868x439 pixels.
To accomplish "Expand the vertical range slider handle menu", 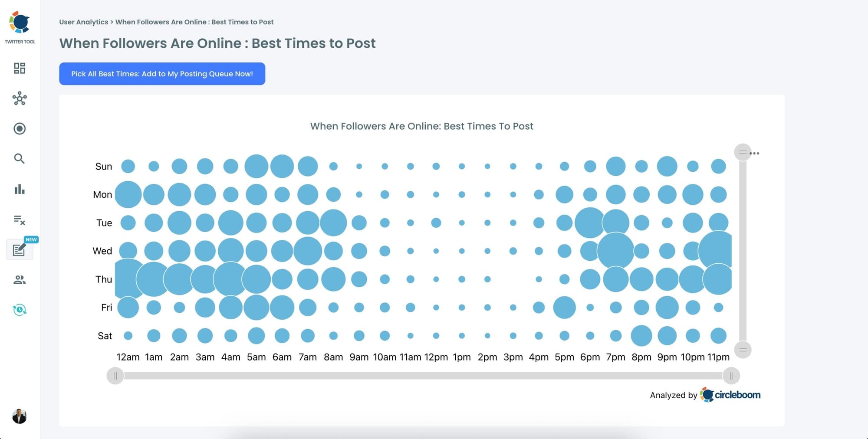I will [x=743, y=152].
